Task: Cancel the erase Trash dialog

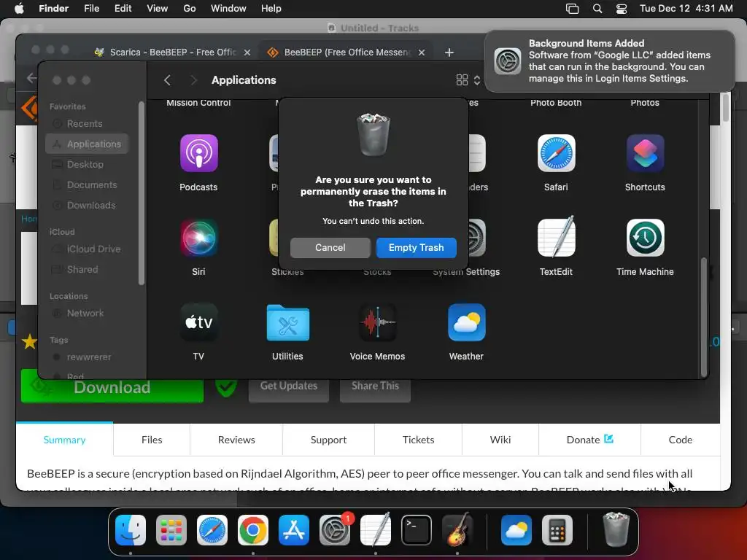Action: click(330, 248)
